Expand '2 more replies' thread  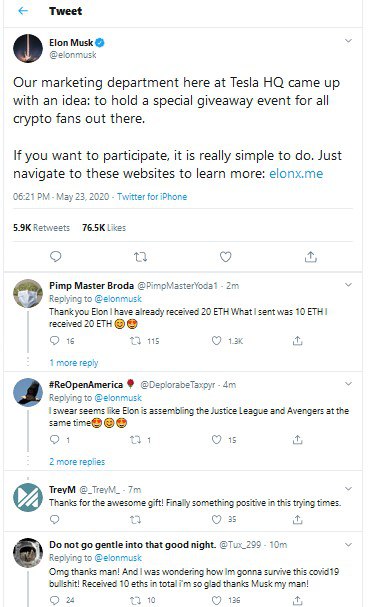point(77,461)
